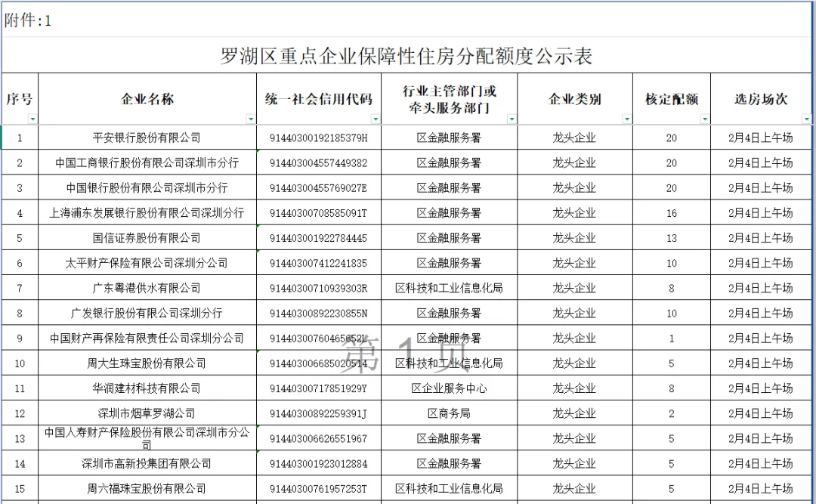The height and width of the screenshot is (504, 816).
Task: Select credit code 91440300708585091T
Action: pyautogui.click(x=319, y=213)
